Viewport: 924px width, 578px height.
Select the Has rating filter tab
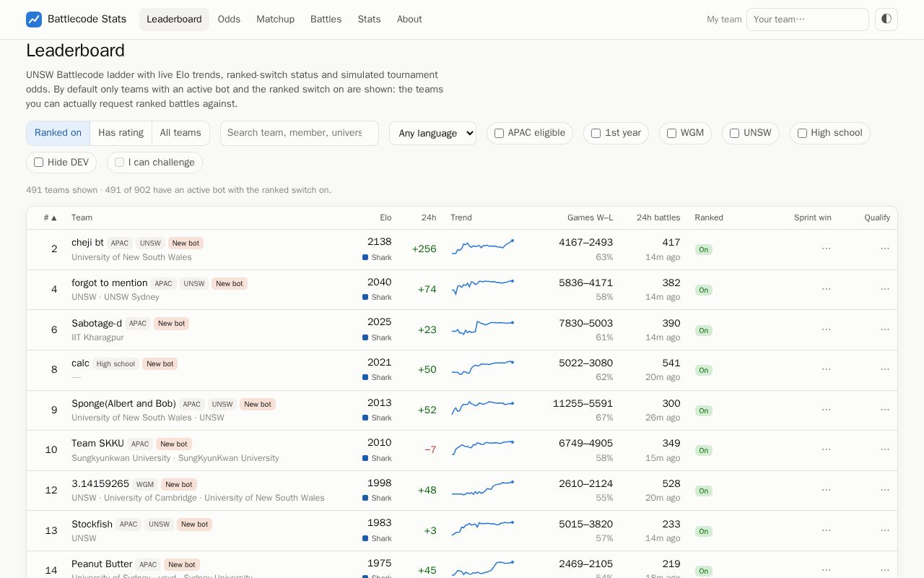pyautogui.click(x=121, y=133)
